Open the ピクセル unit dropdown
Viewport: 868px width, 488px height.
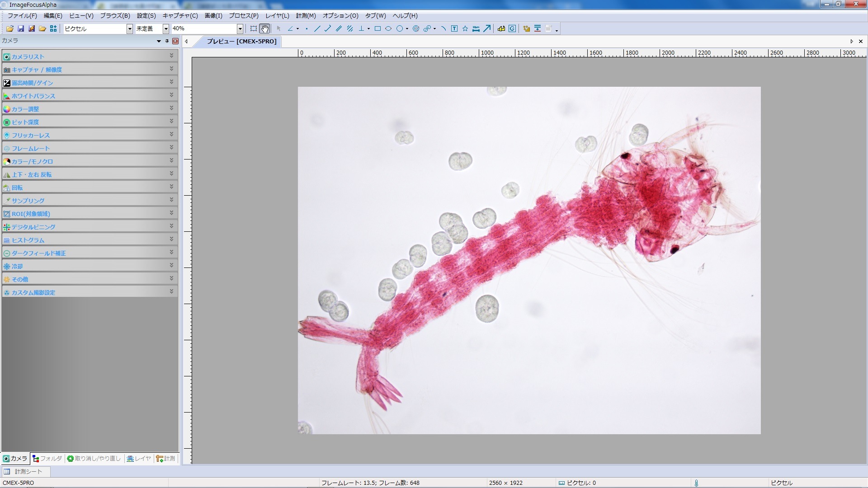click(x=129, y=28)
